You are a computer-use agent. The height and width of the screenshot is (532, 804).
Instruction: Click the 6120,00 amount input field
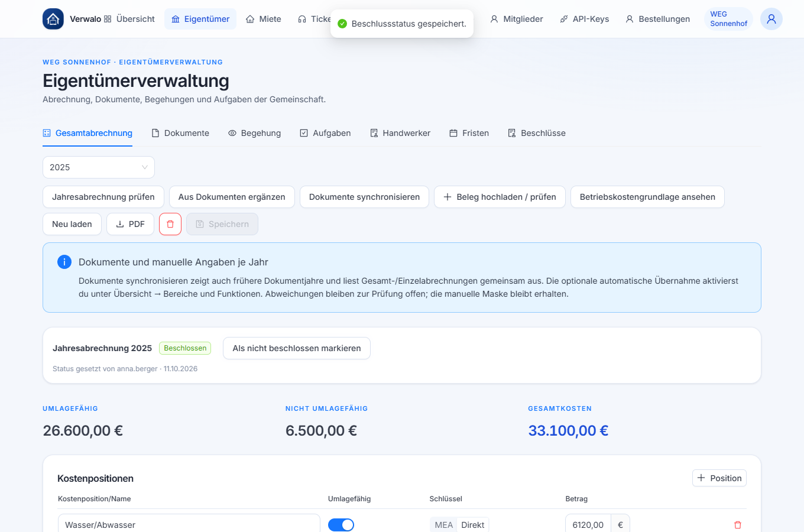pyautogui.click(x=588, y=524)
